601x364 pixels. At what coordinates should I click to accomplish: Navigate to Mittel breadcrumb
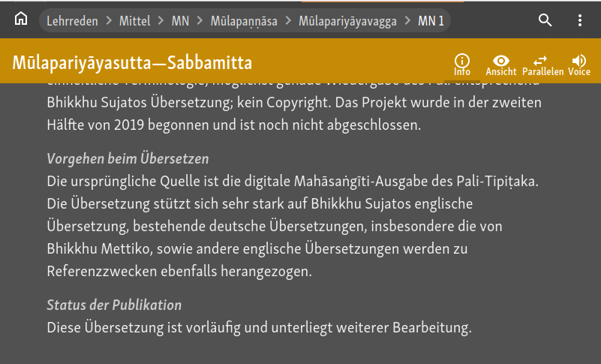(134, 21)
